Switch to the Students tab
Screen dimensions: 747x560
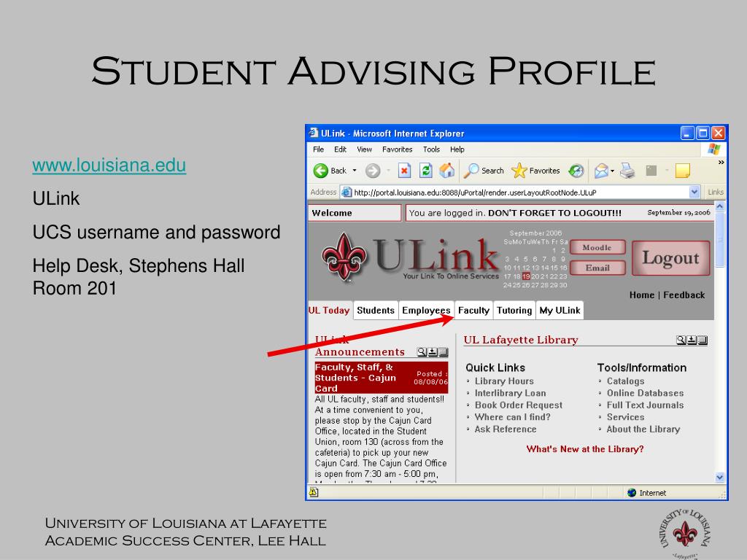376,311
